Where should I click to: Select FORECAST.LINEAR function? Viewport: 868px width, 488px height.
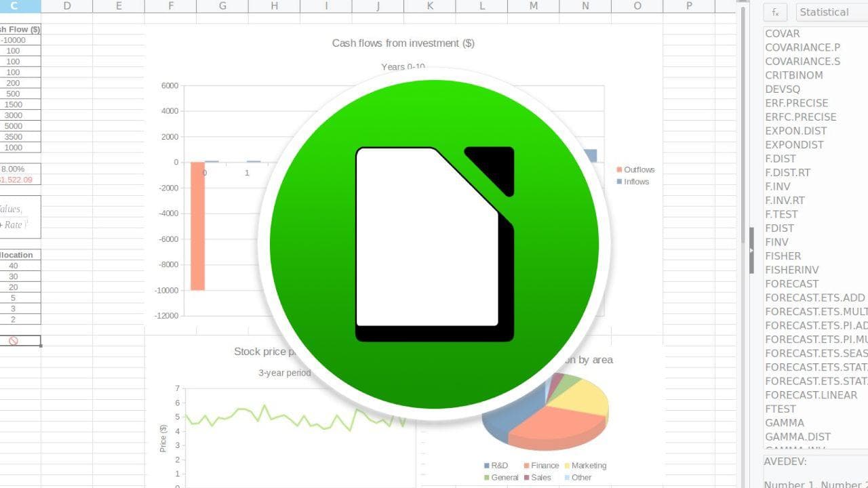pyautogui.click(x=811, y=394)
